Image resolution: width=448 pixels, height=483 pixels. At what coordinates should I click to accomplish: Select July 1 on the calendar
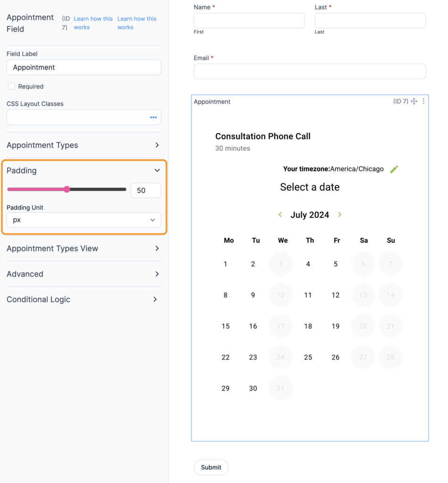pyautogui.click(x=225, y=264)
